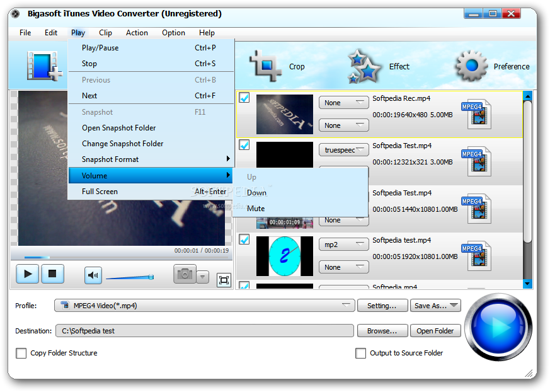Image resolution: width=550 pixels, height=392 pixels.
Task: Toggle full screen preview icon
Action: [x=224, y=280]
